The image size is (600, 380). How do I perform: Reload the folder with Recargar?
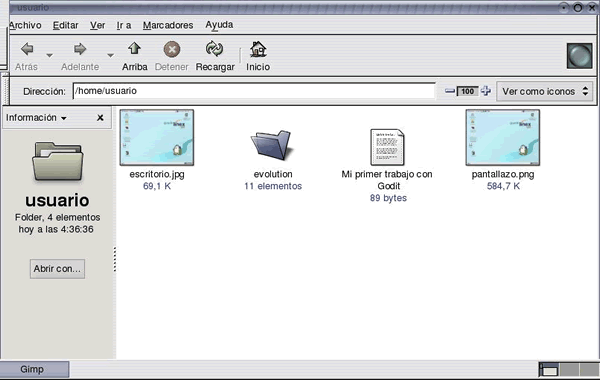click(214, 49)
